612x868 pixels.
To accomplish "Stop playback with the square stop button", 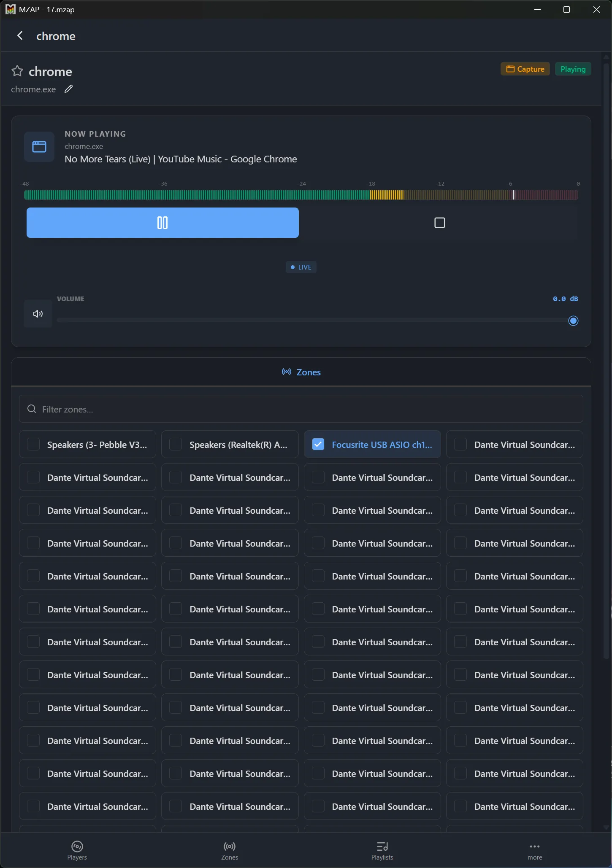I will [439, 223].
